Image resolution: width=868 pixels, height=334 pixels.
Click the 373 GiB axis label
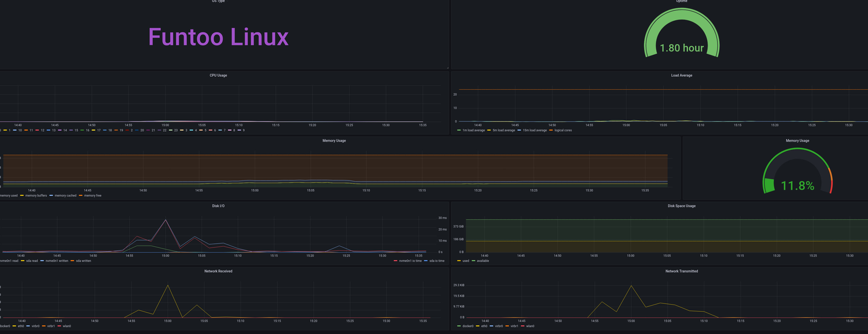458,227
